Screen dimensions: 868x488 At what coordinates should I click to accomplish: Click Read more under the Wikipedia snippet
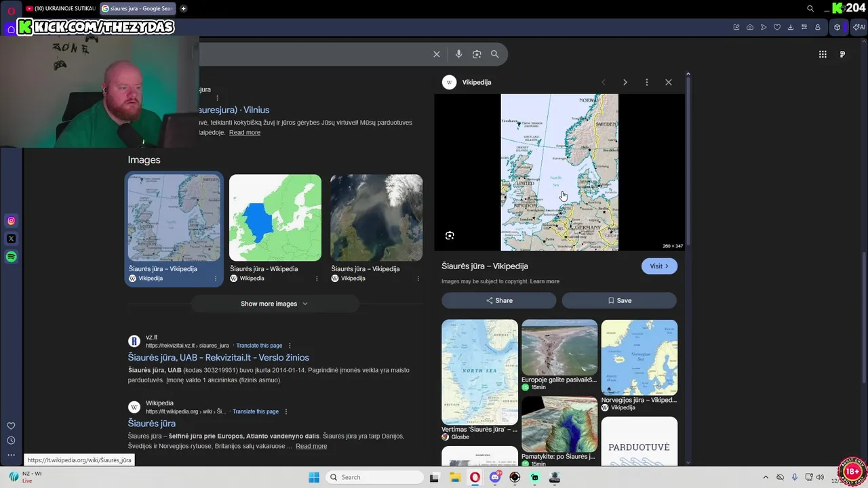click(x=311, y=446)
